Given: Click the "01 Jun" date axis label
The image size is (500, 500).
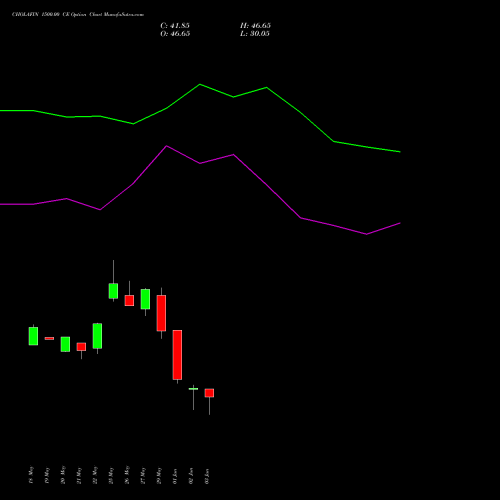Looking at the screenshot, I should point(175,476).
